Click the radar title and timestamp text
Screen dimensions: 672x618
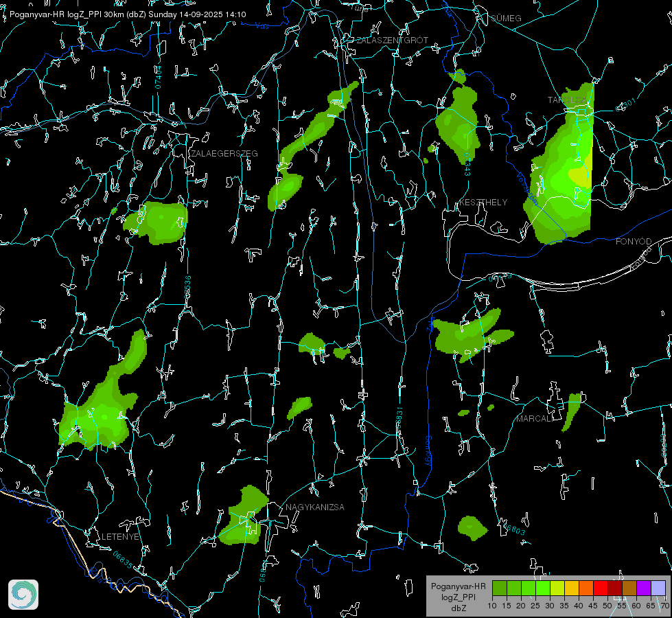[x=128, y=14]
